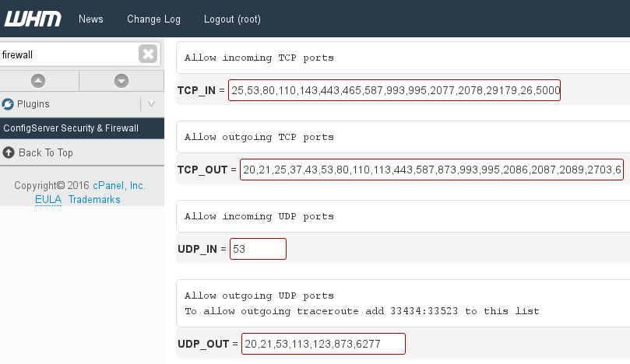Collapse the Plugins section chevron
630x364 pixels.
[152, 104]
